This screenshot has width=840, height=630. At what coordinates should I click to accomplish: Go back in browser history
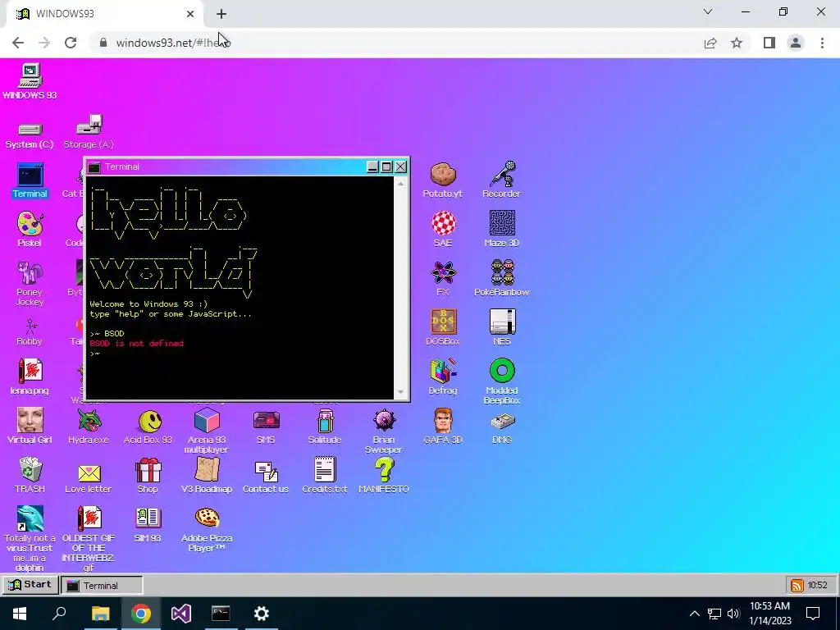pyautogui.click(x=18, y=43)
